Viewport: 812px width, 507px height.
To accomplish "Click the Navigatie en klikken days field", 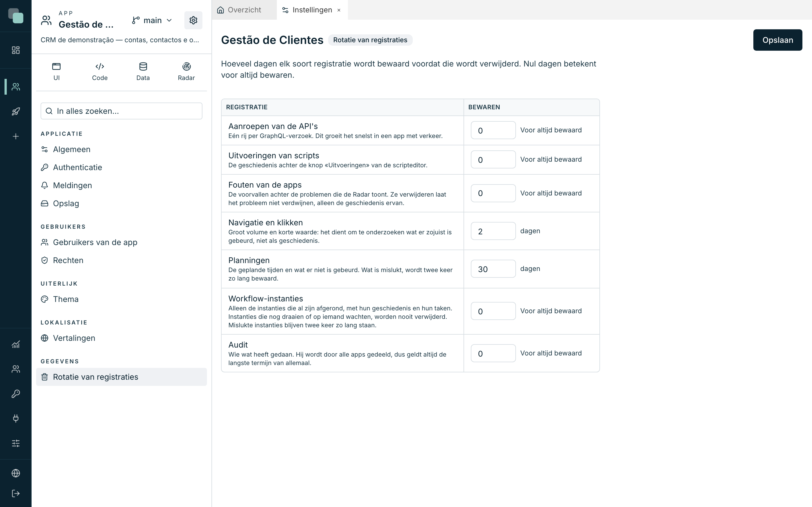I will point(493,231).
